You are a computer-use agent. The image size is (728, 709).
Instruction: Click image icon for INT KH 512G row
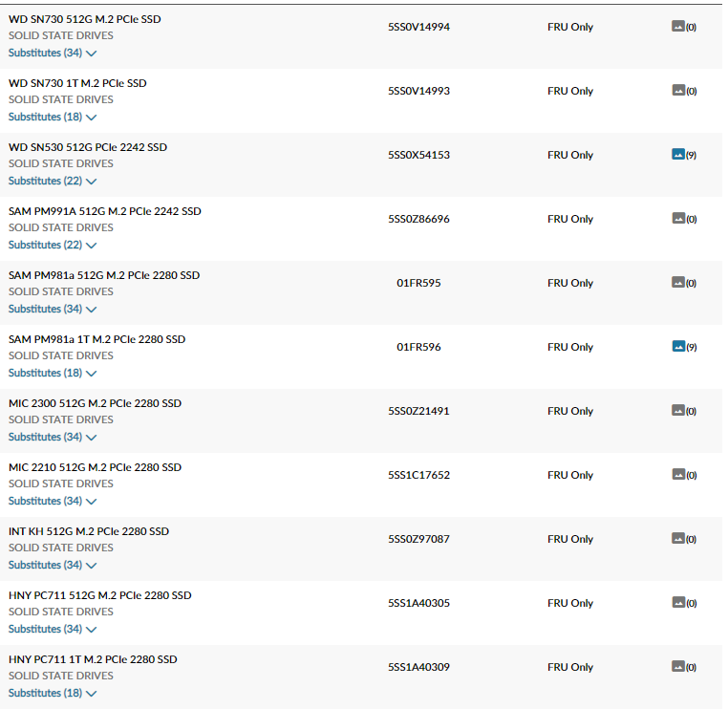click(x=678, y=539)
